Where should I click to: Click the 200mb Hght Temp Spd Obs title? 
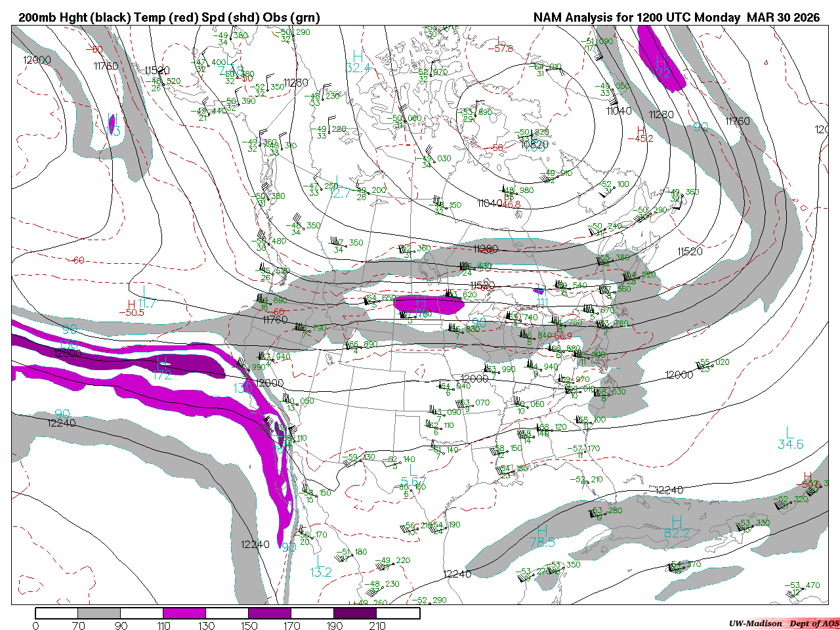169,18
